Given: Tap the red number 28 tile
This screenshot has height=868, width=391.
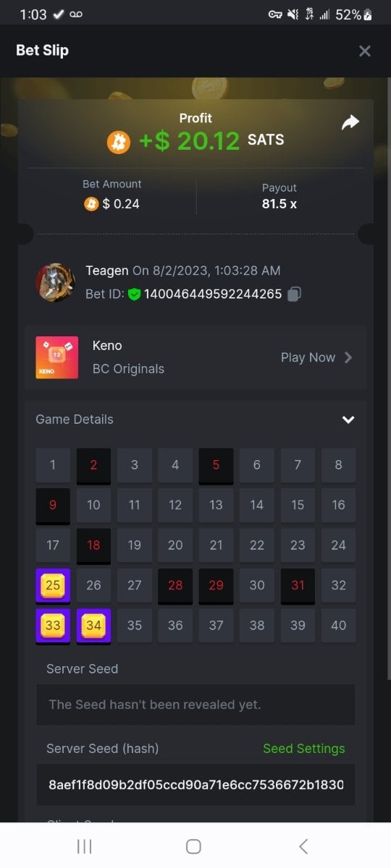Looking at the screenshot, I should click(175, 586).
